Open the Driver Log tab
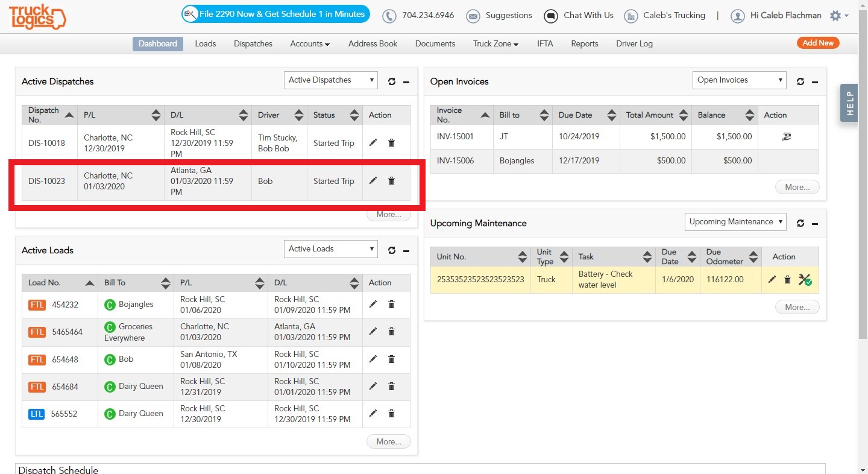 (x=634, y=43)
